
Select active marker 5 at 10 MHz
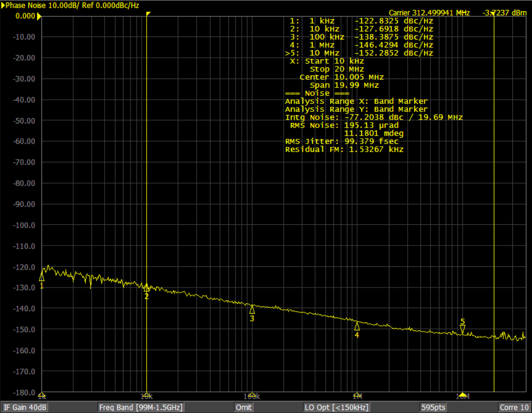click(x=462, y=329)
